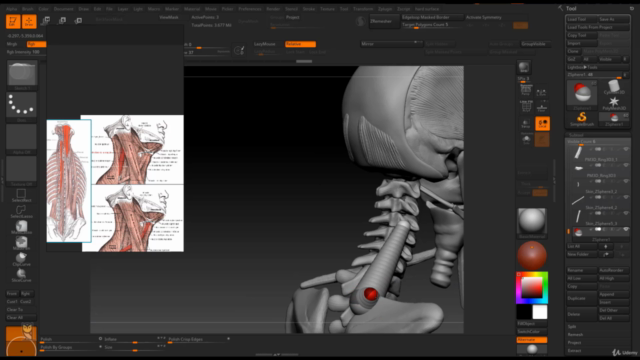Toggle the Rgb channel button
640x360 pixels.
pos(36,44)
